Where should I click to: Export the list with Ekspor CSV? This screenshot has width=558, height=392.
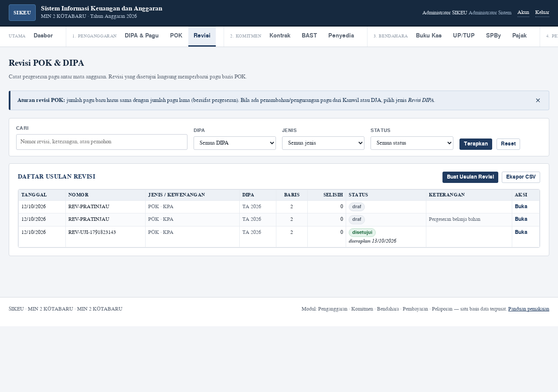pyautogui.click(x=521, y=177)
